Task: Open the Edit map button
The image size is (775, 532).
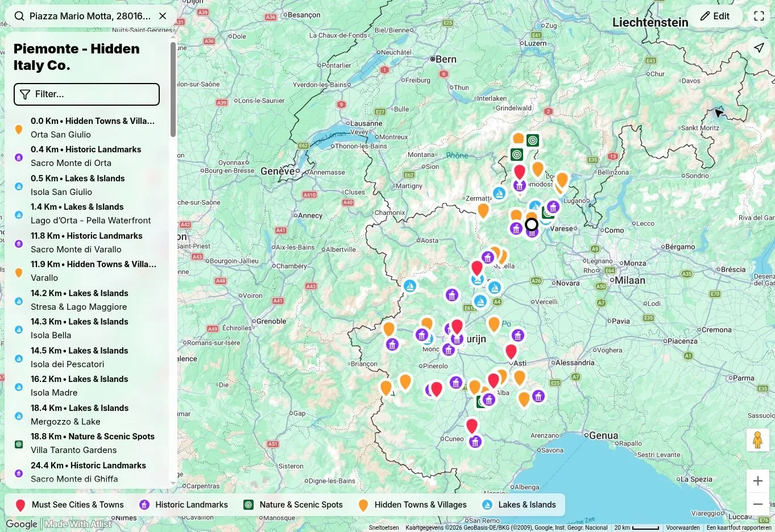Action: click(x=715, y=16)
